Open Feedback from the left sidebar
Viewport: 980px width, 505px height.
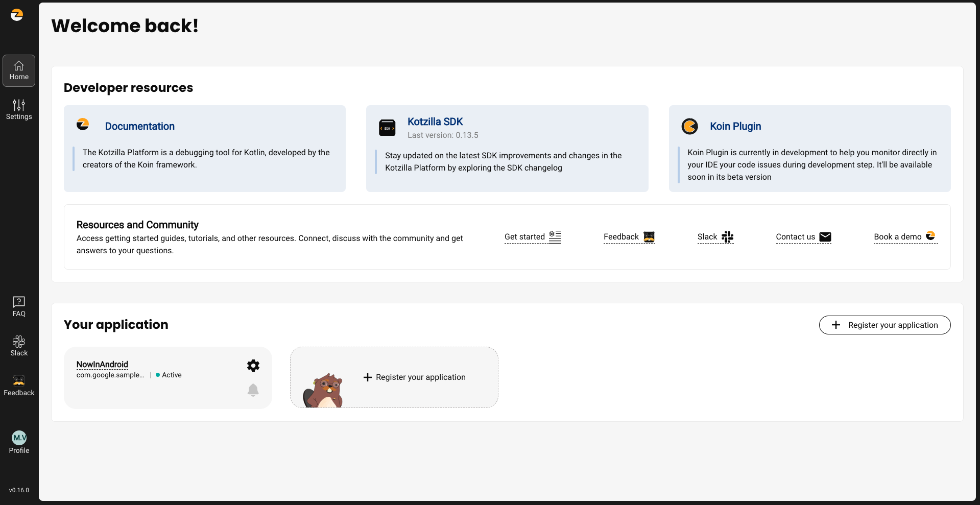[x=19, y=386]
